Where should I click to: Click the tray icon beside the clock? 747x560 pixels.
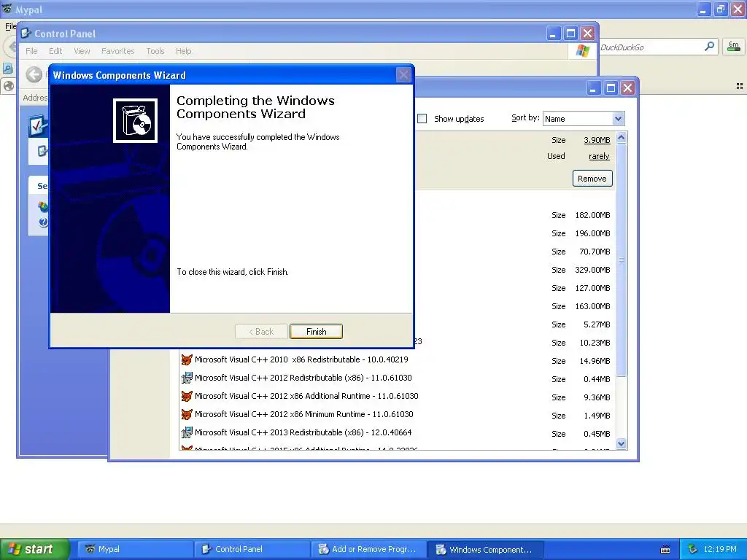(x=693, y=549)
